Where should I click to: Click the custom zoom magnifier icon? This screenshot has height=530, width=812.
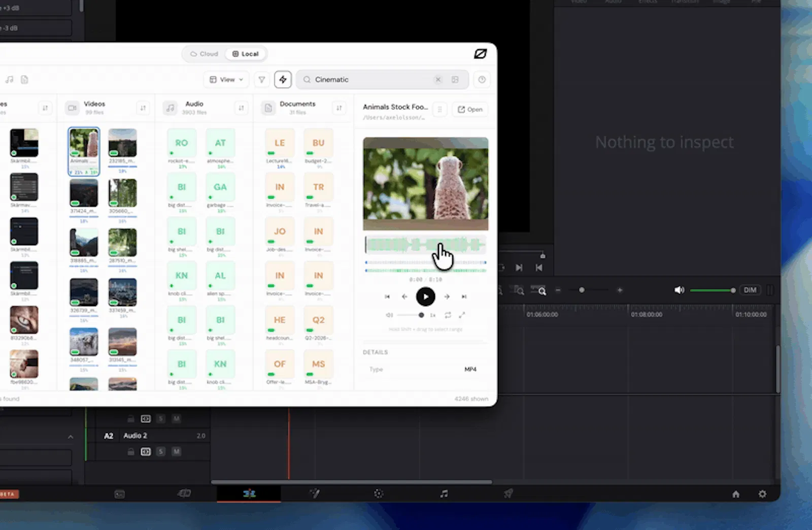coord(539,290)
